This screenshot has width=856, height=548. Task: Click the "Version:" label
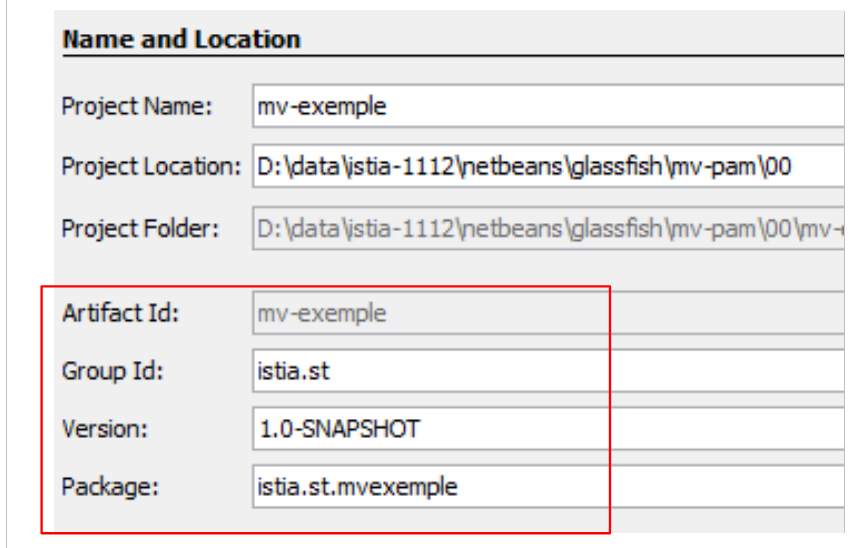coord(105,429)
